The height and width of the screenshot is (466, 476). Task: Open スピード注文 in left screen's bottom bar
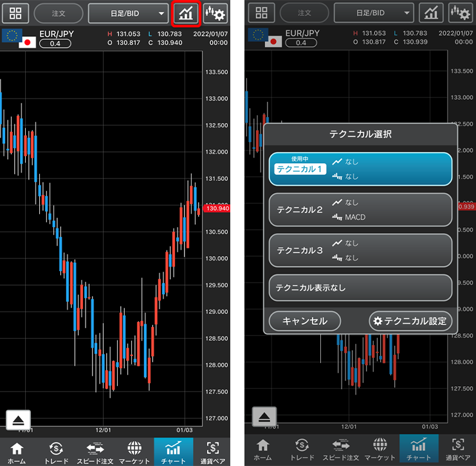[95, 452]
